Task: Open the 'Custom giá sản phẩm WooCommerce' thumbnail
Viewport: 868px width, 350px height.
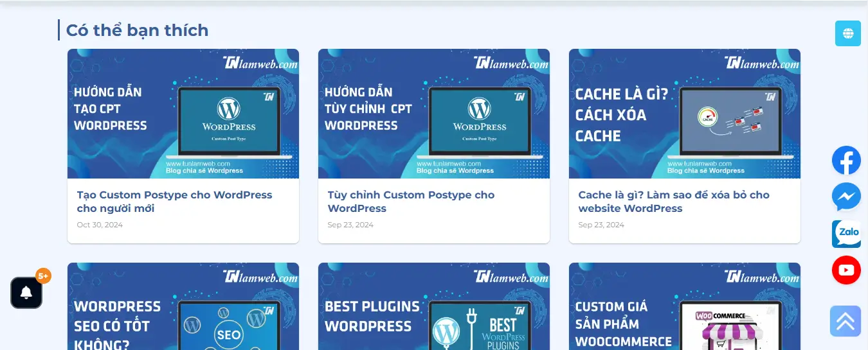Action: (685, 306)
